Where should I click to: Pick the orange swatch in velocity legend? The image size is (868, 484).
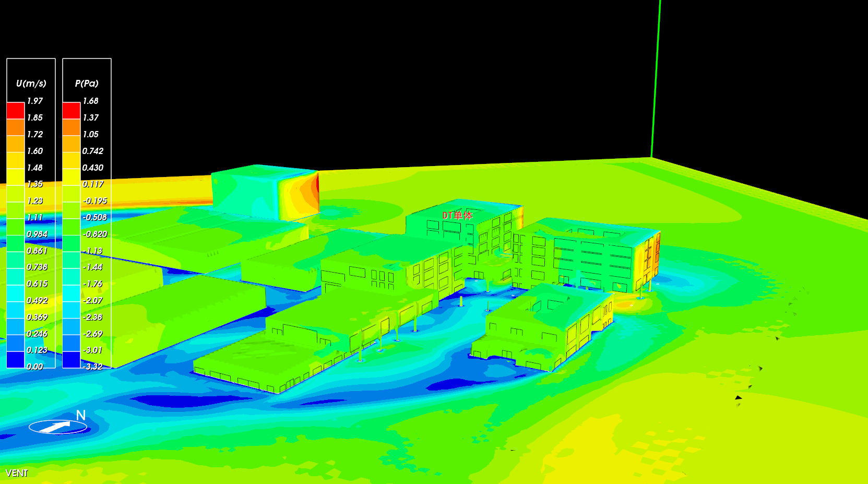click(15, 127)
